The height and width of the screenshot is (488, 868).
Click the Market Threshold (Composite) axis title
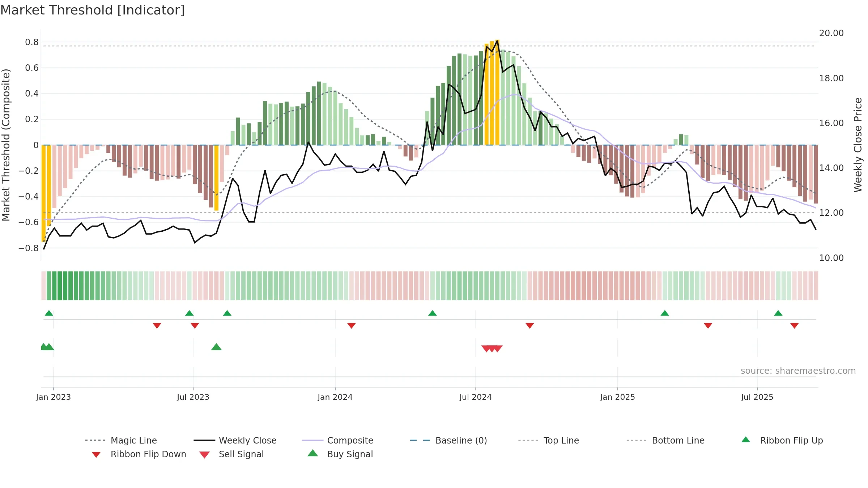click(x=6, y=145)
